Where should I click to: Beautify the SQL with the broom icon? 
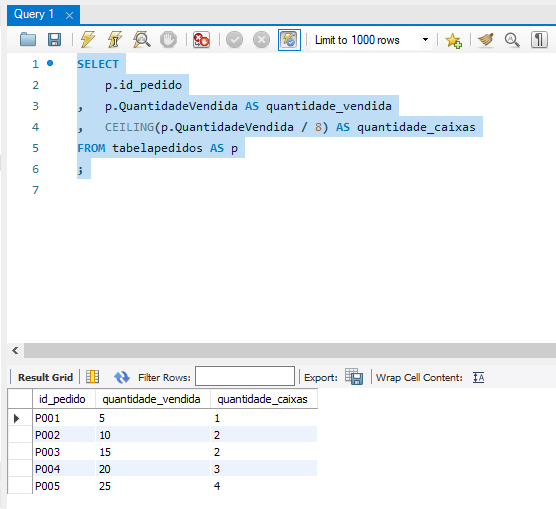(485, 40)
